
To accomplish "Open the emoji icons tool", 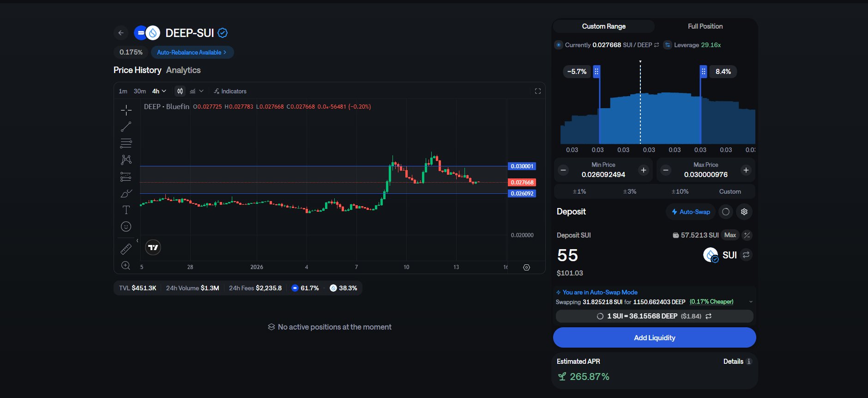I will [x=126, y=227].
